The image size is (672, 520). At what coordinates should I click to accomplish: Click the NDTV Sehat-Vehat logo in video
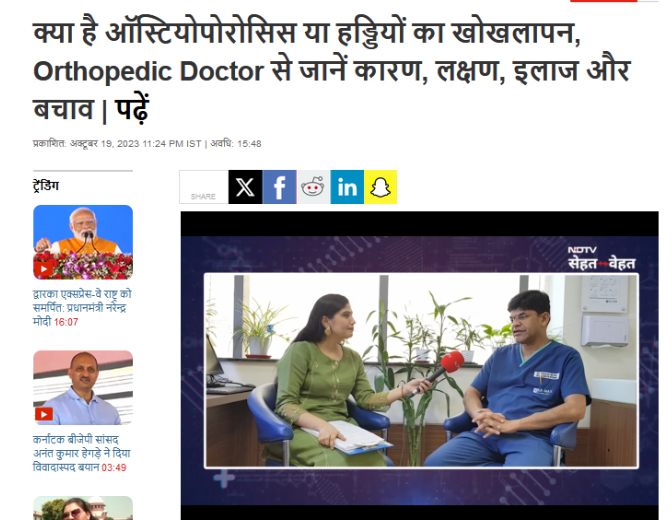pos(601,258)
